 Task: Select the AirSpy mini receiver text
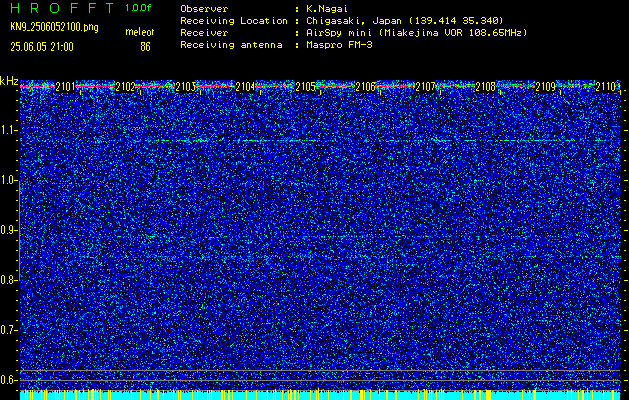click(416, 32)
